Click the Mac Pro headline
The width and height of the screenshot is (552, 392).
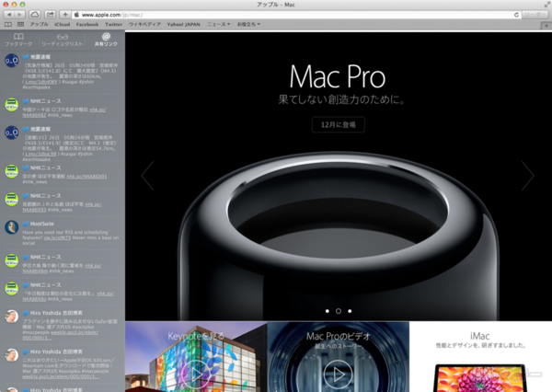338,76
